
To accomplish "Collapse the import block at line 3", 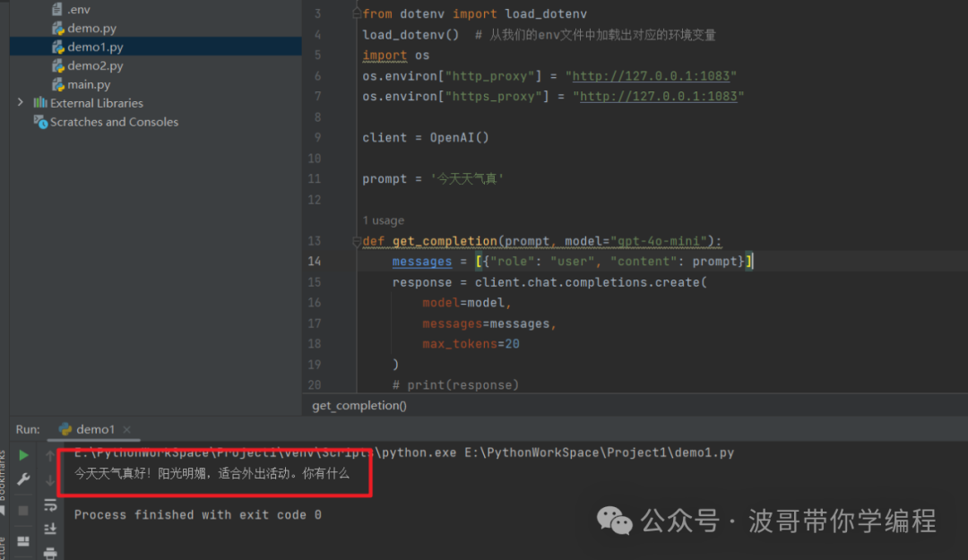I will (356, 13).
